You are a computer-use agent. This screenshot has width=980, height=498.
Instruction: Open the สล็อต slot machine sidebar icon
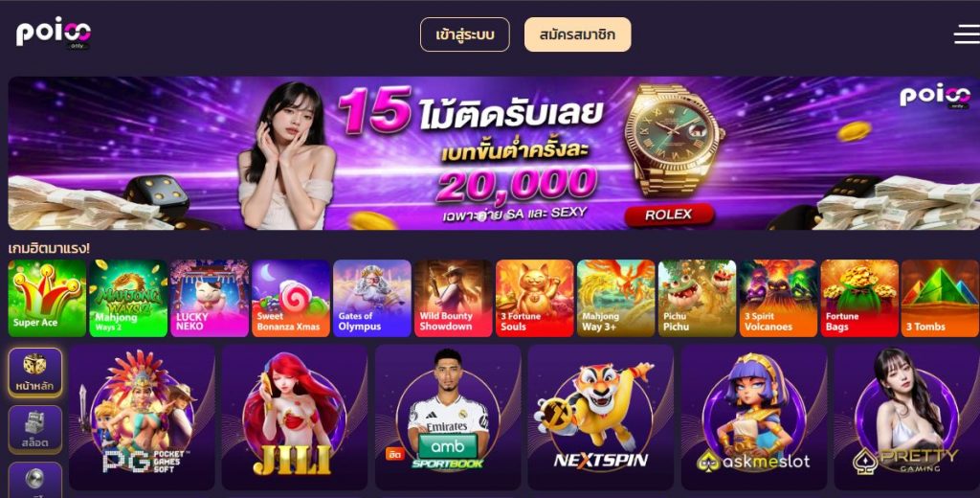click(x=35, y=429)
